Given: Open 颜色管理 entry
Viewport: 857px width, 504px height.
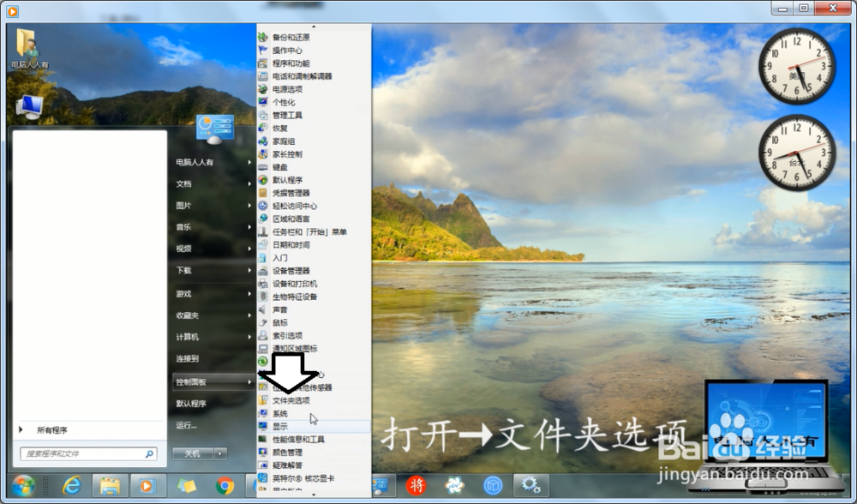Looking at the screenshot, I should click(x=287, y=453).
